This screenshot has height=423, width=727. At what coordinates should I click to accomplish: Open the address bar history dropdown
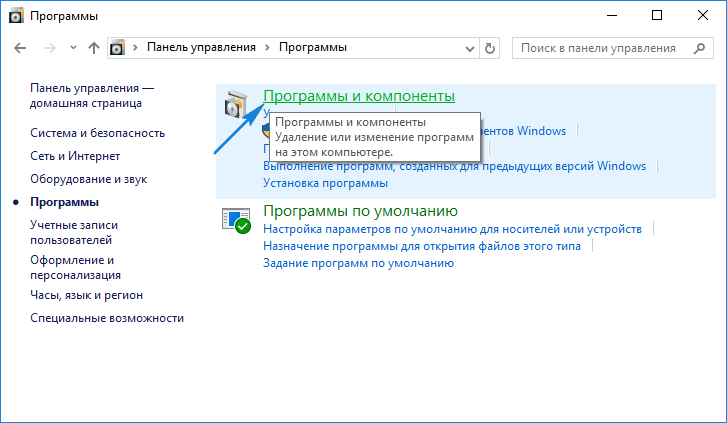point(470,48)
